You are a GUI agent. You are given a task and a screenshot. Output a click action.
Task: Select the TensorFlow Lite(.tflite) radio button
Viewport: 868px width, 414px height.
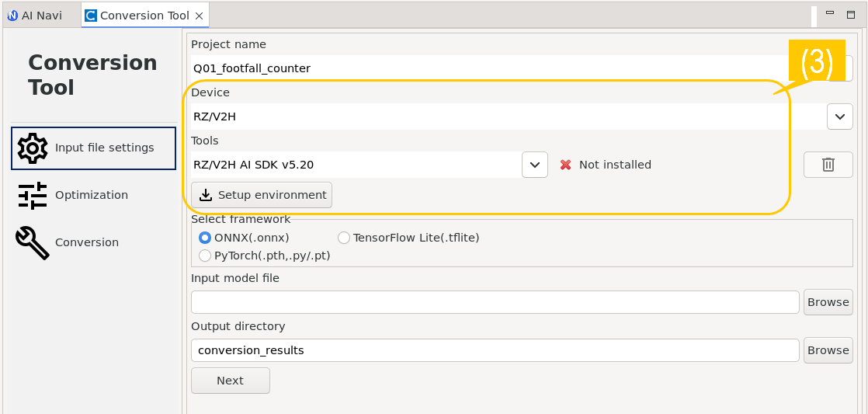[344, 238]
